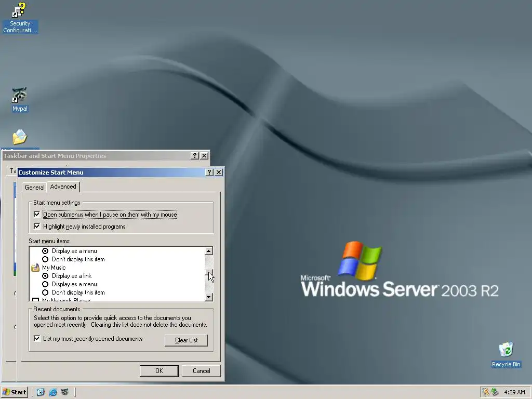Open the Security Configuration desktop shortcut
The width and height of the screenshot is (532, 399).
(x=20, y=18)
